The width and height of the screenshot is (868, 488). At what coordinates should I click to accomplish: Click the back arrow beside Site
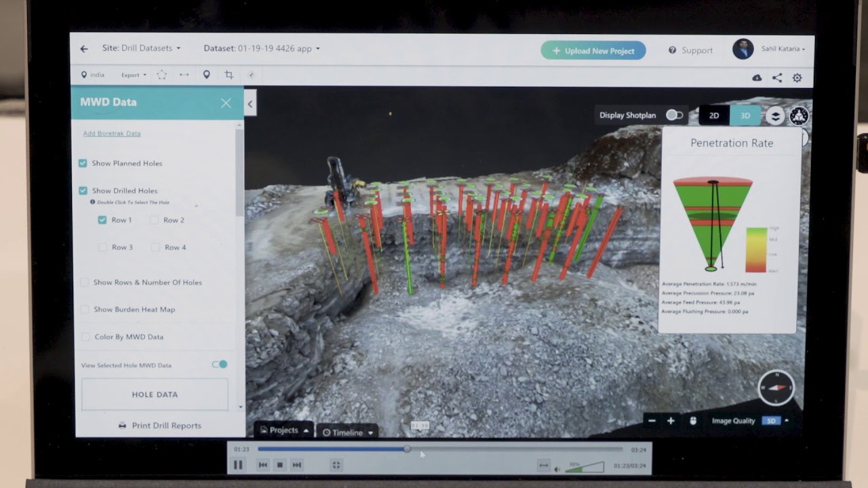click(84, 49)
